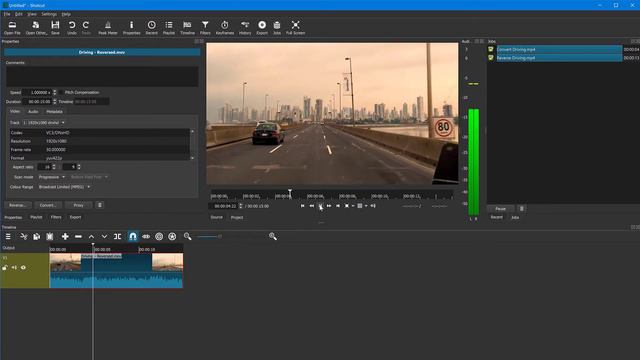The width and height of the screenshot is (640, 360).
Task: Switch to the Metadata tab
Action: click(54, 111)
